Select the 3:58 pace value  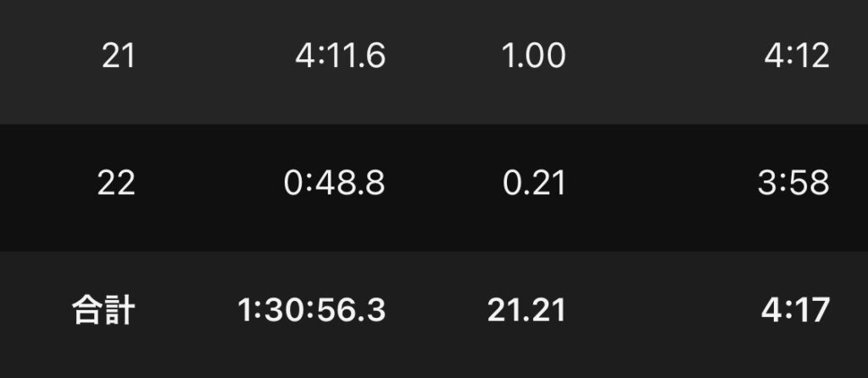(x=795, y=183)
